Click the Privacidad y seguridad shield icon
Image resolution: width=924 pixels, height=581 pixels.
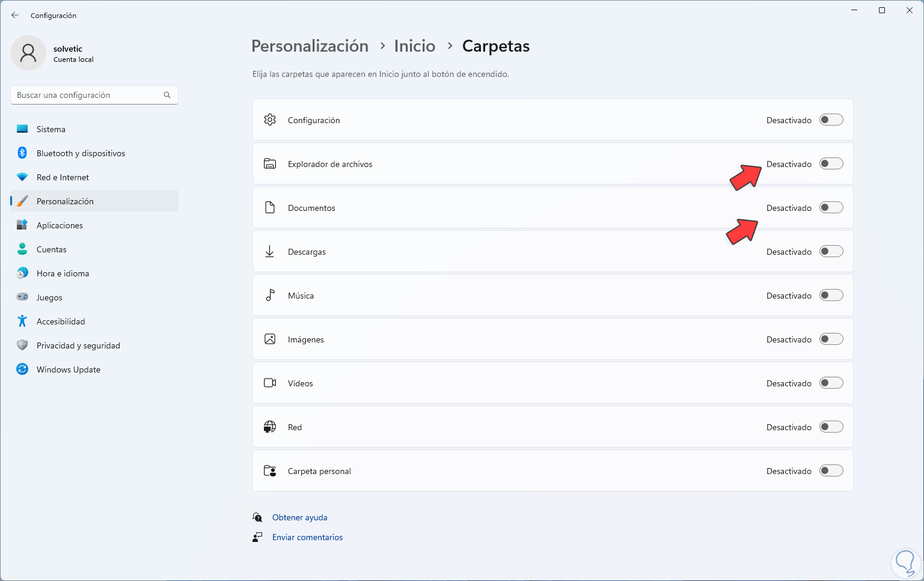(22, 345)
